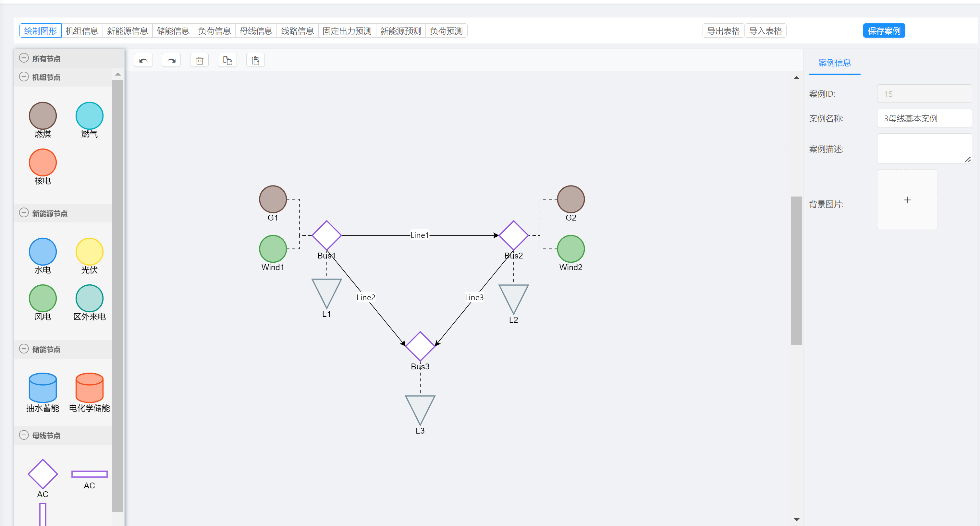The height and width of the screenshot is (526, 980).
Task: Click the Line1 label on canvas
Action: (x=420, y=235)
